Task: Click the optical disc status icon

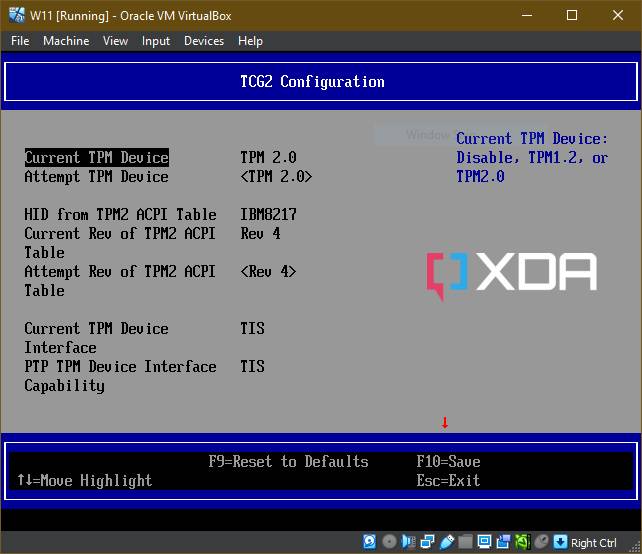Action: (389, 542)
